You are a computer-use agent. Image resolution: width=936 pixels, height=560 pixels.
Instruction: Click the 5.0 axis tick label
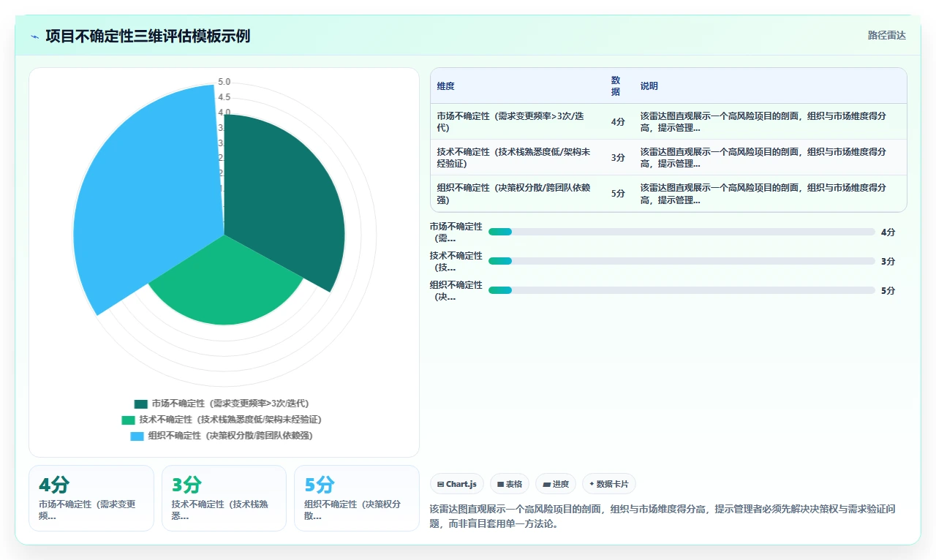tap(224, 82)
